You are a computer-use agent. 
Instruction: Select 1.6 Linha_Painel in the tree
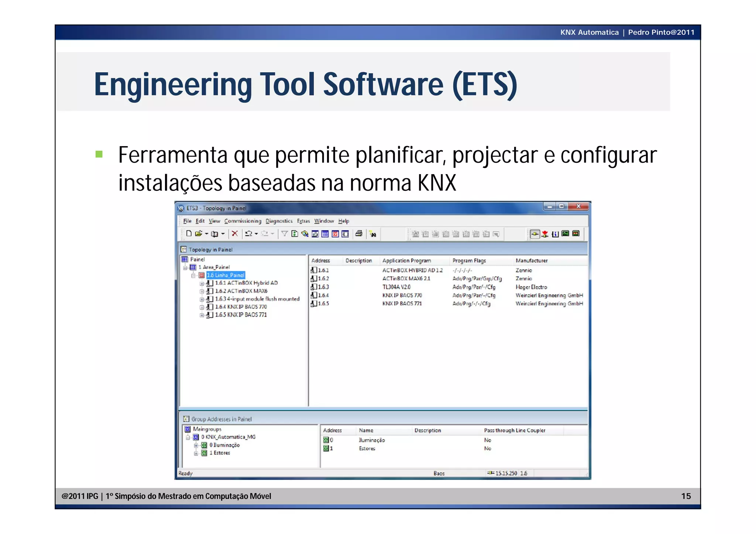[x=225, y=275]
